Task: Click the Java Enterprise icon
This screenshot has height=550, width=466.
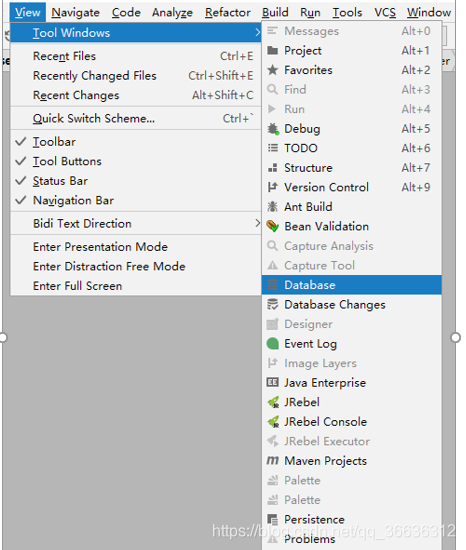Action: click(x=272, y=383)
